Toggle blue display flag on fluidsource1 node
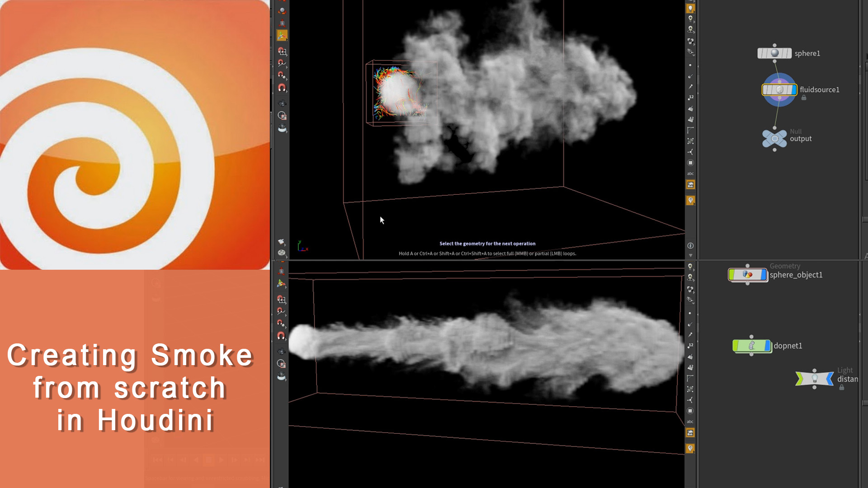Viewport: 868px width, 488px height. pyautogui.click(x=794, y=89)
